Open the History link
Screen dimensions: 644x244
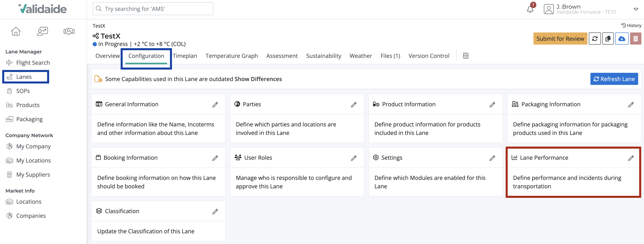point(632,26)
